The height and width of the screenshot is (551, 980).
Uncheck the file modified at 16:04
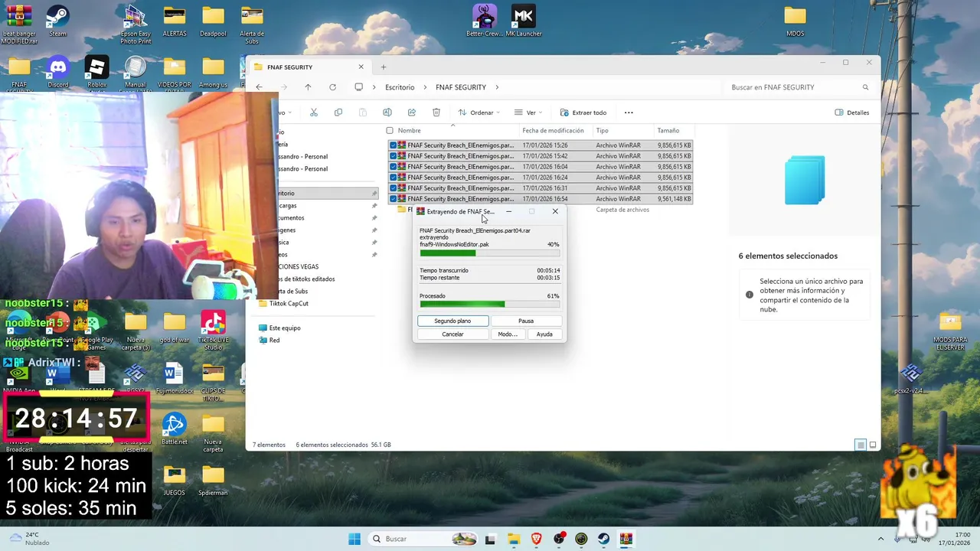point(393,167)
